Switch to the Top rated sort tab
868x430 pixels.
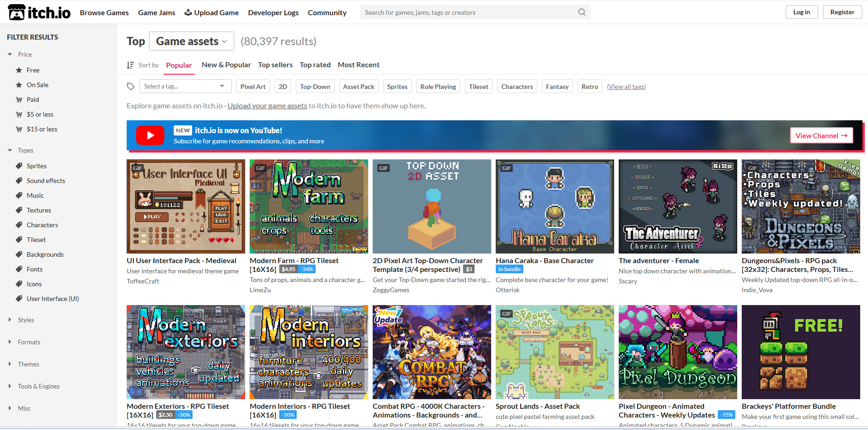315,65
